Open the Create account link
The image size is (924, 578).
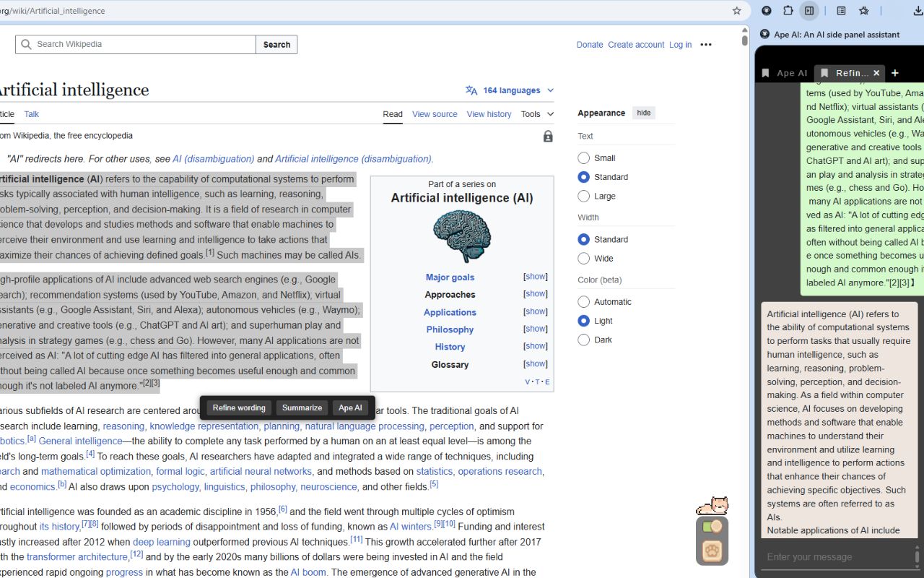point(636,45)
